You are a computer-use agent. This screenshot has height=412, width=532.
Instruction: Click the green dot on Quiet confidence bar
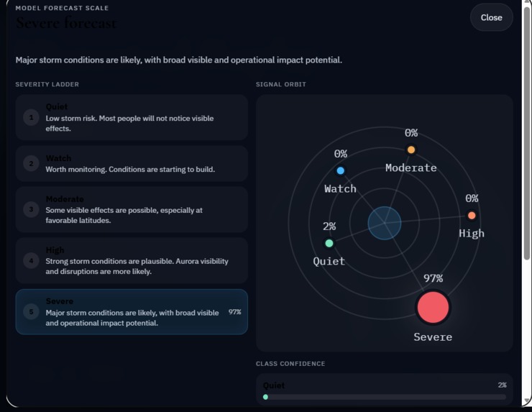pos(266,397)
